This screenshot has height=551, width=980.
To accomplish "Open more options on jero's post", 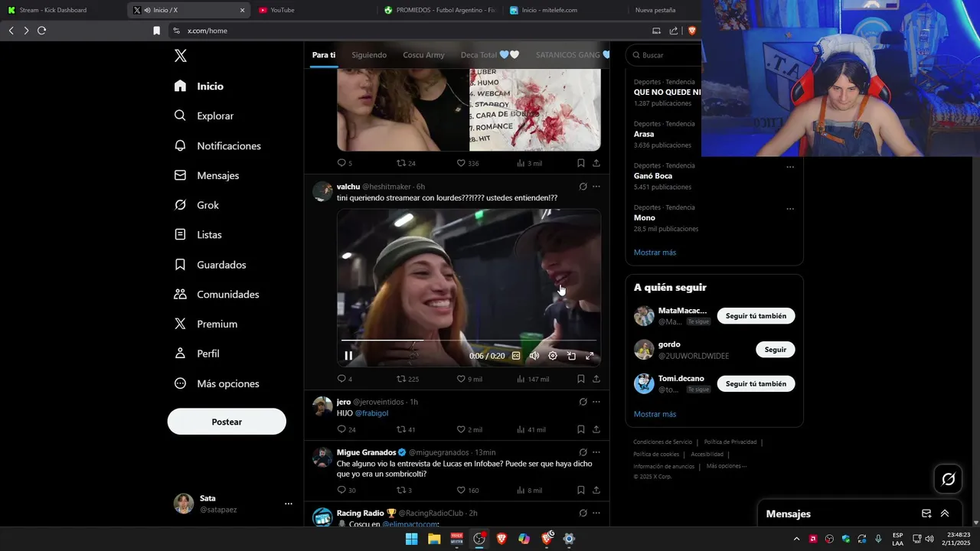I will pos(596,402).
